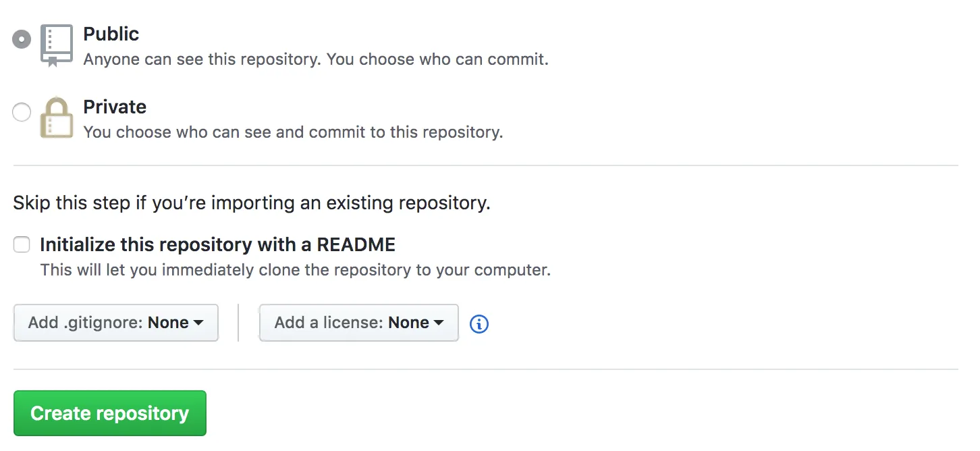Choose the Private radio button
Image resolution: width=980 pixels, height=451 pixels.
(x=22, y=112)
